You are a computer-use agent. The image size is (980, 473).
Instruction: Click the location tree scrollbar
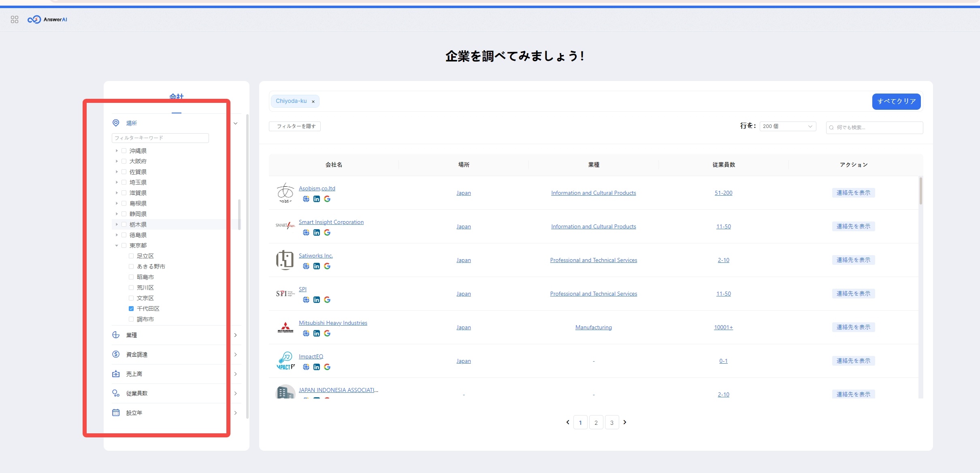(239, 215)
